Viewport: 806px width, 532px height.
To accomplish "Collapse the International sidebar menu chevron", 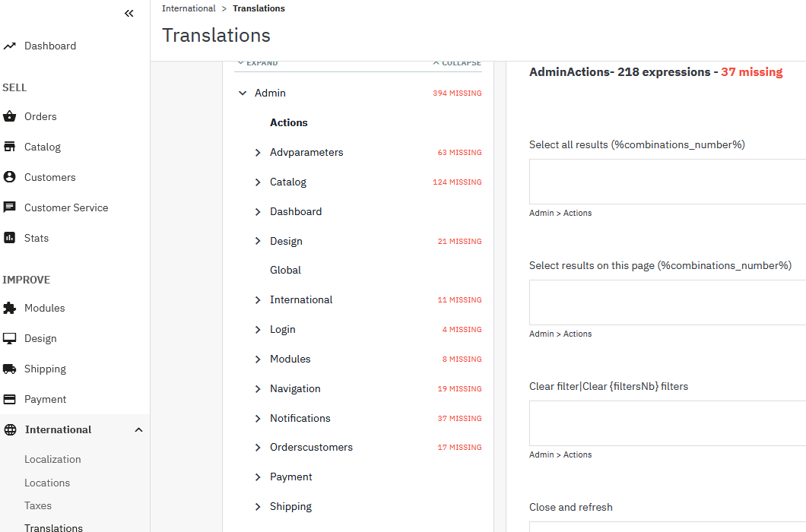I will tap(138, 429).
